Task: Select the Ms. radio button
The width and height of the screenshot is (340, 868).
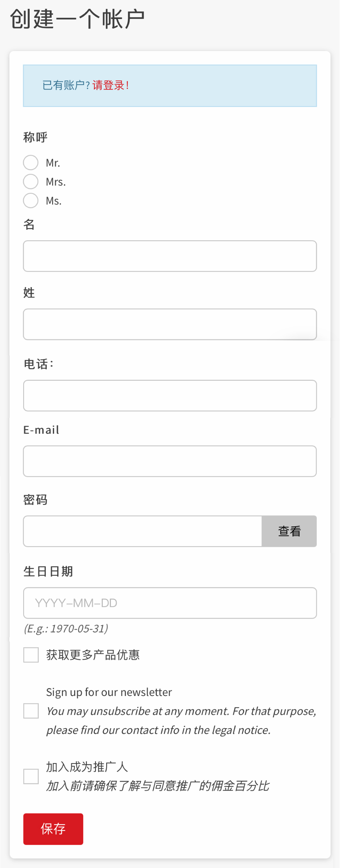Action: click(31, 200)
